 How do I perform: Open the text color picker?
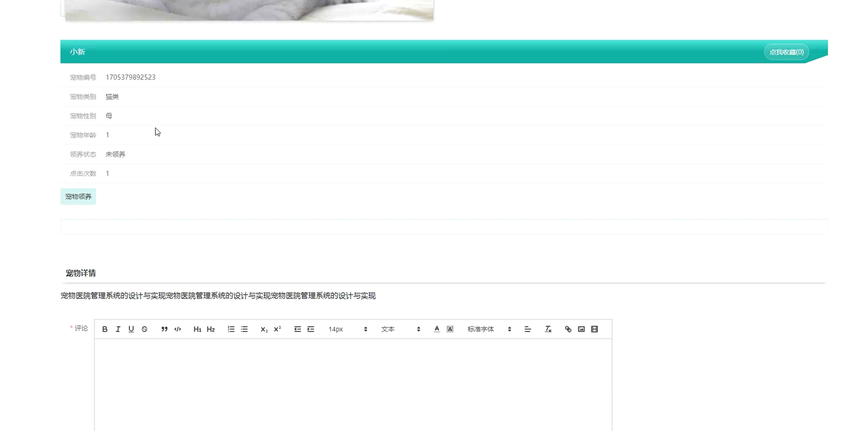pos(437,329)
